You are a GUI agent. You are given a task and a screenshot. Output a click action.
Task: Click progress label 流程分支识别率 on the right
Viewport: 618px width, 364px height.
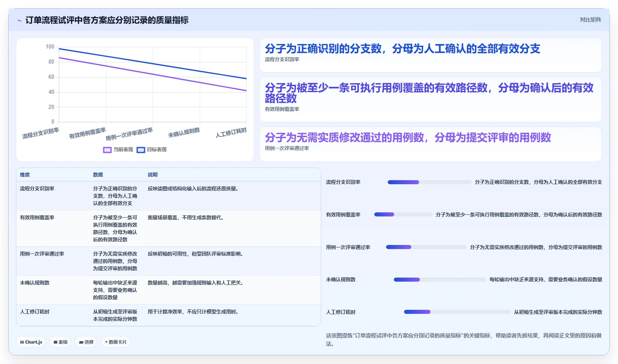click(343, 182)
